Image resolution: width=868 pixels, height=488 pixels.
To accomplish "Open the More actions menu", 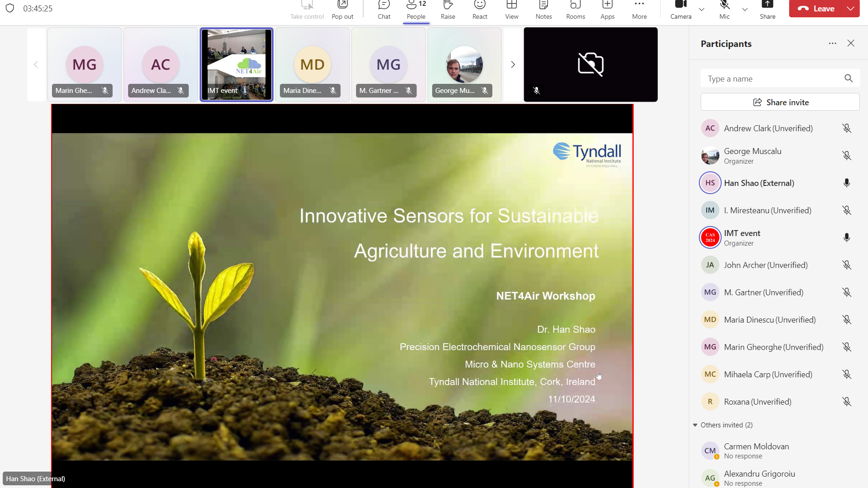I will click(x=639, y=10).
